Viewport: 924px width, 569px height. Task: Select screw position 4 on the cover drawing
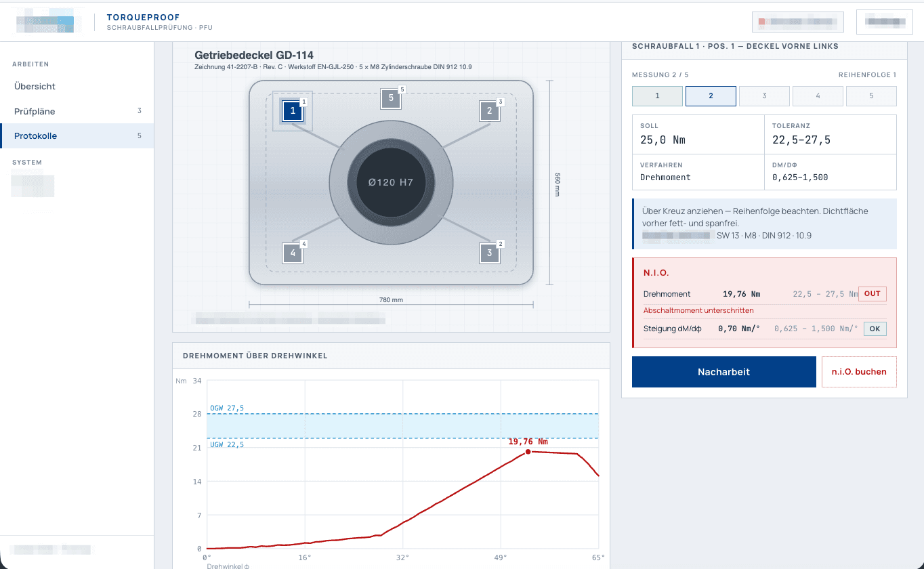coord(292,253)
